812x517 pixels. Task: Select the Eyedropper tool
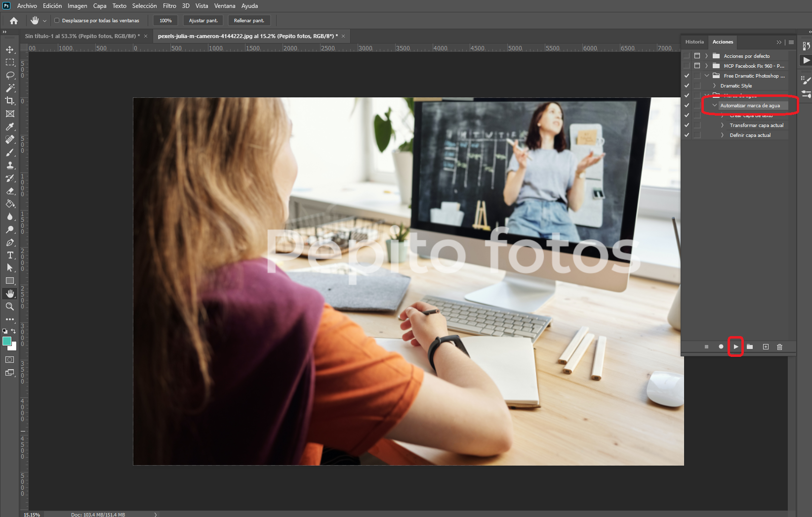(10, 127)
